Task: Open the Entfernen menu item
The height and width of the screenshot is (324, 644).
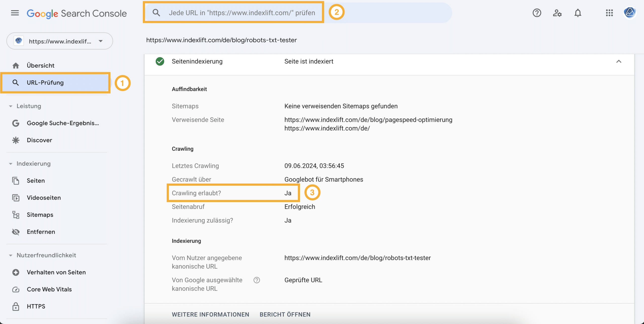Action: pyautogui.click(x=41, y=232)
